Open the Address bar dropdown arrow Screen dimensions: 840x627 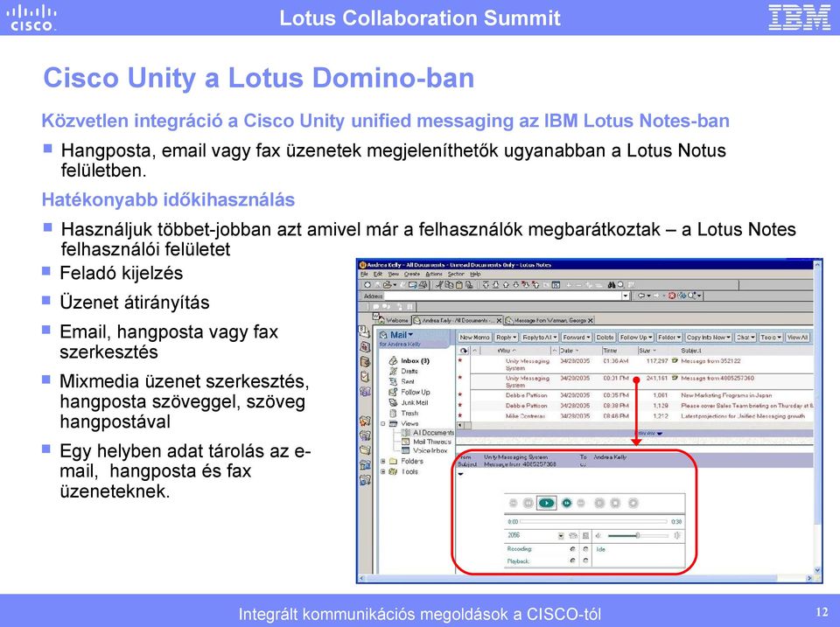pos(625,296)
